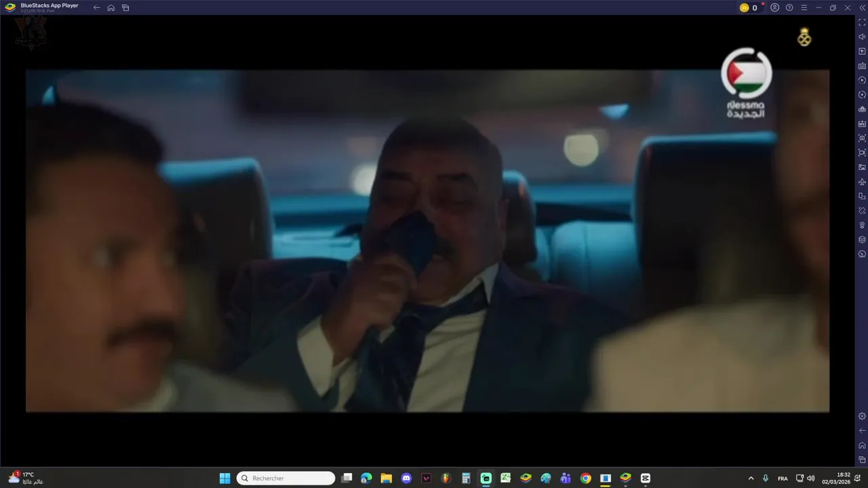Open the BlueStacks help question mark
The image size is (868, 488).
(x=789, y=7)
